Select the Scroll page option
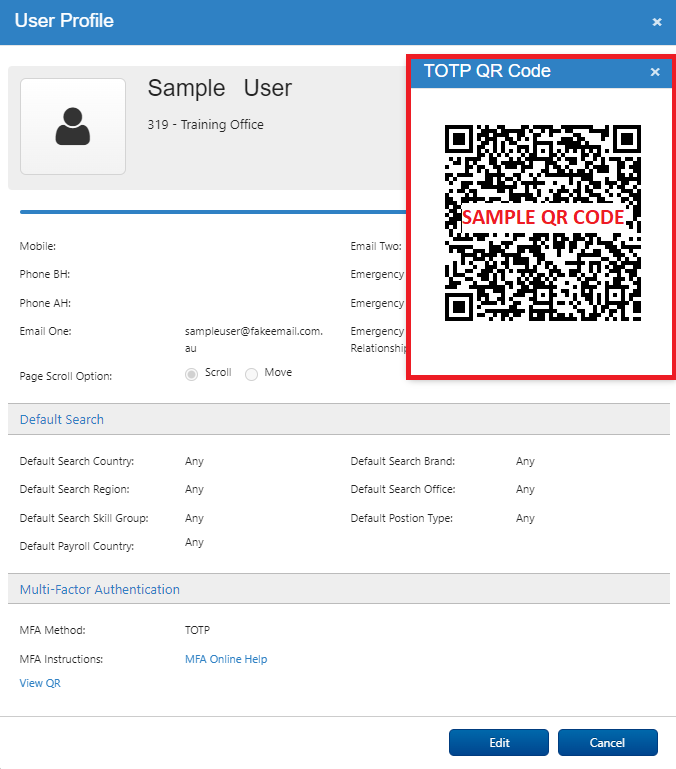 click(x=191, y=374)
